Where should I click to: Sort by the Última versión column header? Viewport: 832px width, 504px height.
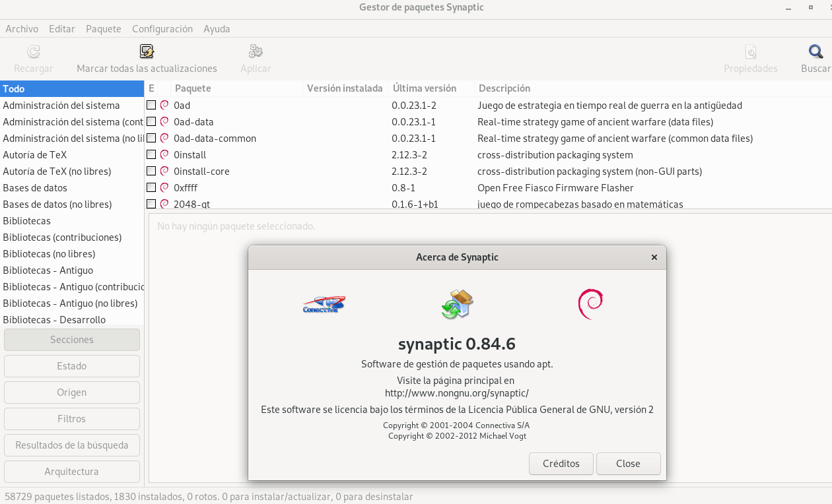pyautogui.click(x=431, y=88)
